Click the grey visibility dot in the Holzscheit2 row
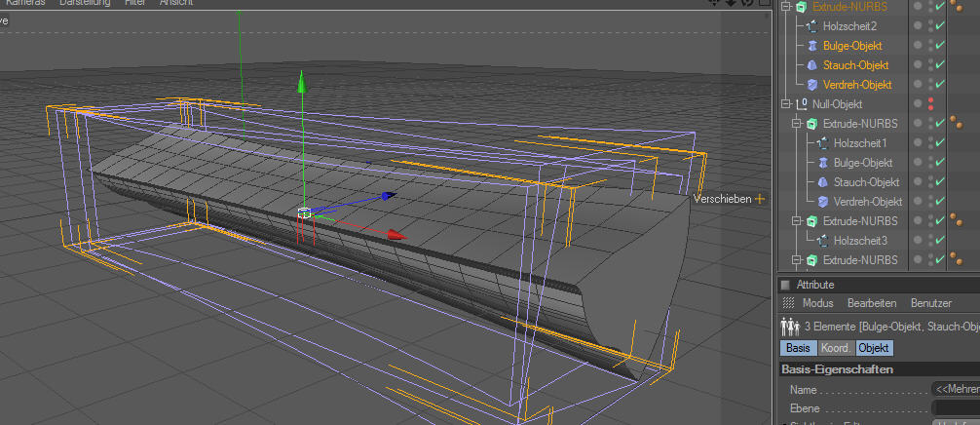The height and width of the screenshot is (425, 980). 918,26
